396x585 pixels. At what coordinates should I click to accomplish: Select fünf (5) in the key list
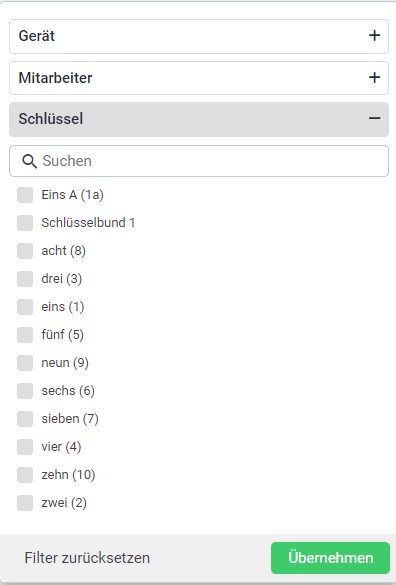tap(25, 335)
